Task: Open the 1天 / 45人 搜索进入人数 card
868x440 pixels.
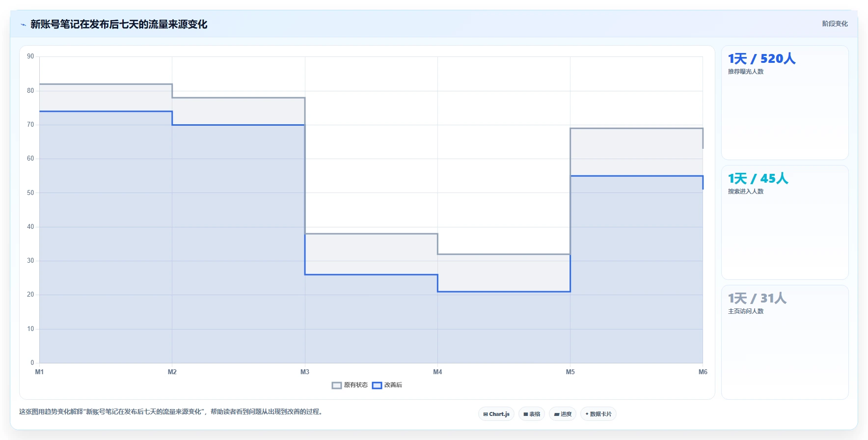Action: point(785,222)
